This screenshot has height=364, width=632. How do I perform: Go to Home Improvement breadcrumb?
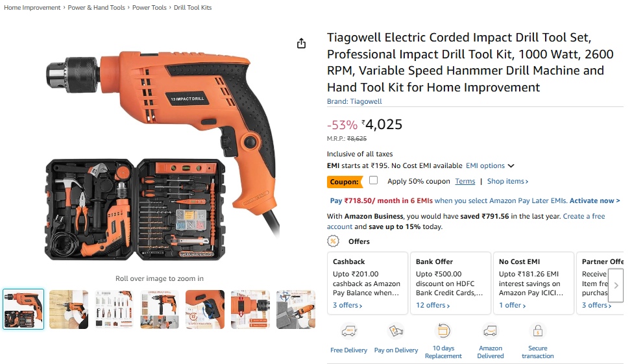(x=32, y=8)
